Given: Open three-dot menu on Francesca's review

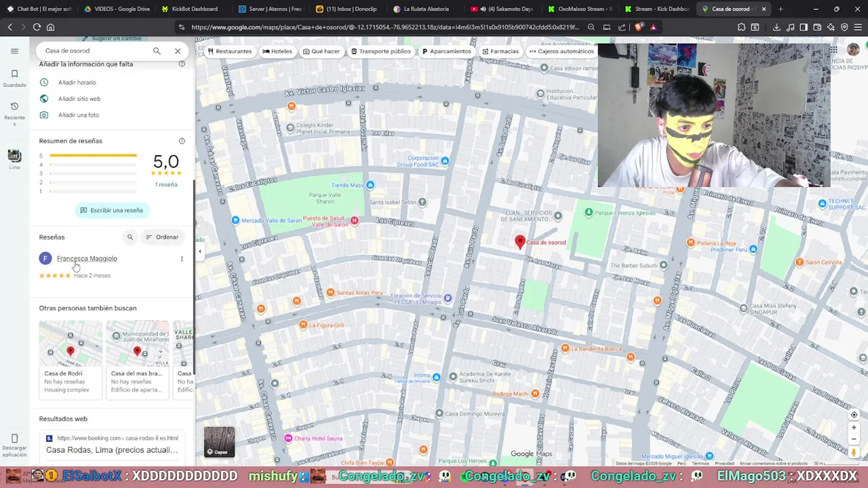Looking at the screenshot, I should [182, 259].
